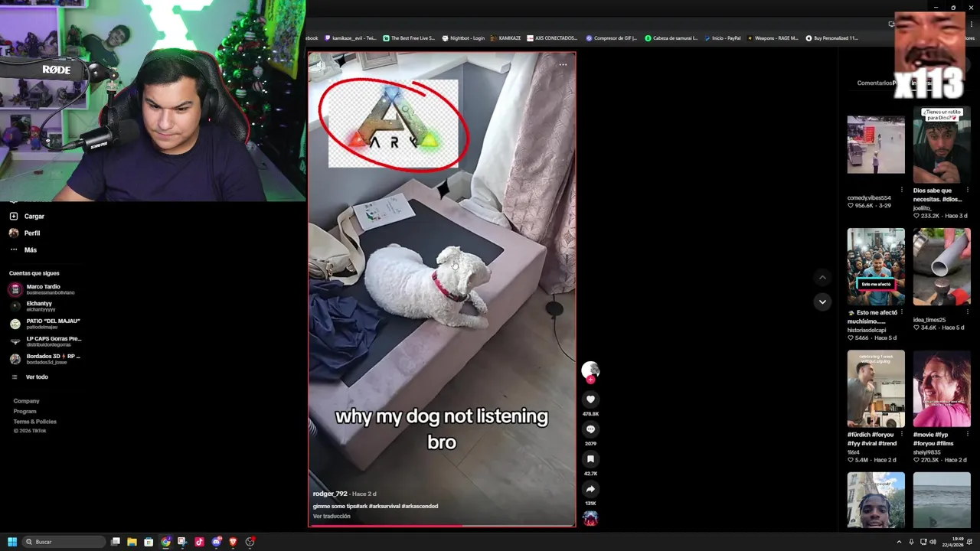This screenshot has height=551, width=980.
Task: Like the TikTok video with heart icon
Action: coord(590,399)
